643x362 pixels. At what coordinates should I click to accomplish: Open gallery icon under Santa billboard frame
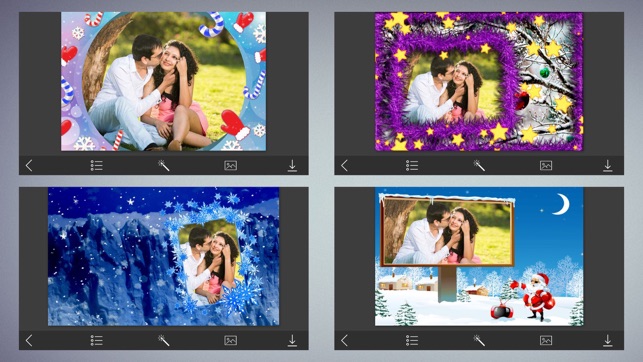pyautogui.click(x=546, y=340)
